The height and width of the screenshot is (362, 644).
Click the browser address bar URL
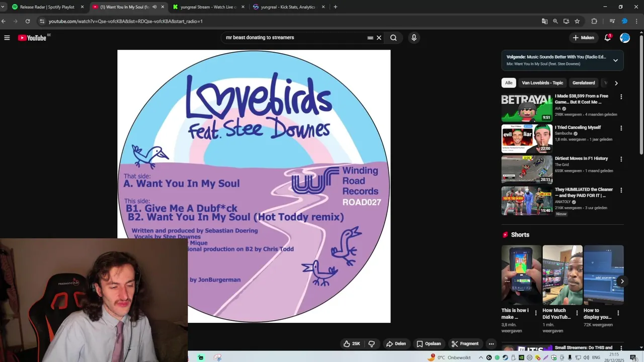point(126,21)
